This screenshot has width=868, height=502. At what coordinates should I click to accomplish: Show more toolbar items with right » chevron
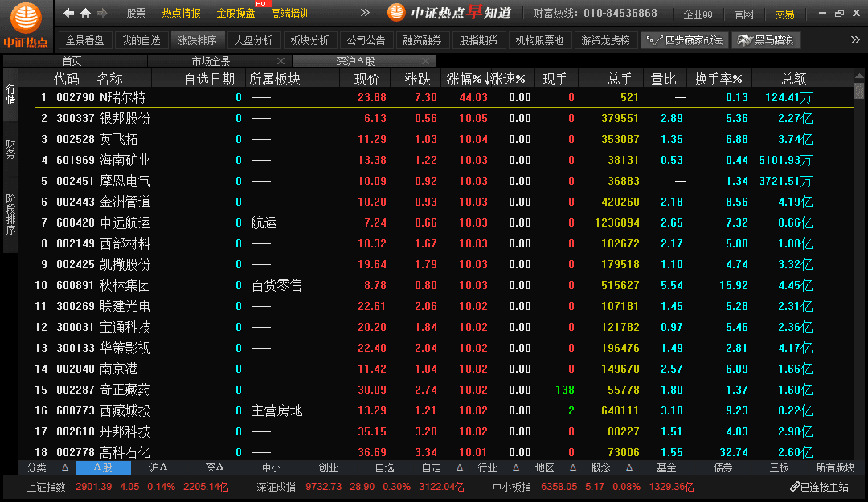(x=855, y=40)
